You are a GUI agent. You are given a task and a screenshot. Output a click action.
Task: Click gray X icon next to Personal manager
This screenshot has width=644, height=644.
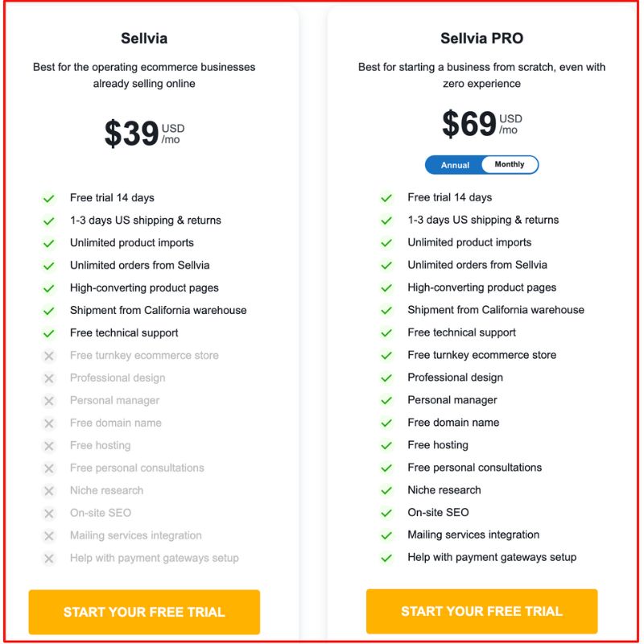[x=49, y=401]
